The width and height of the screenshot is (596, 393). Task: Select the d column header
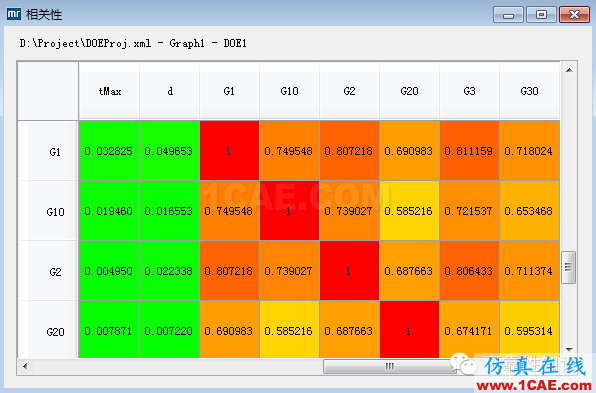tap(170, 91)
